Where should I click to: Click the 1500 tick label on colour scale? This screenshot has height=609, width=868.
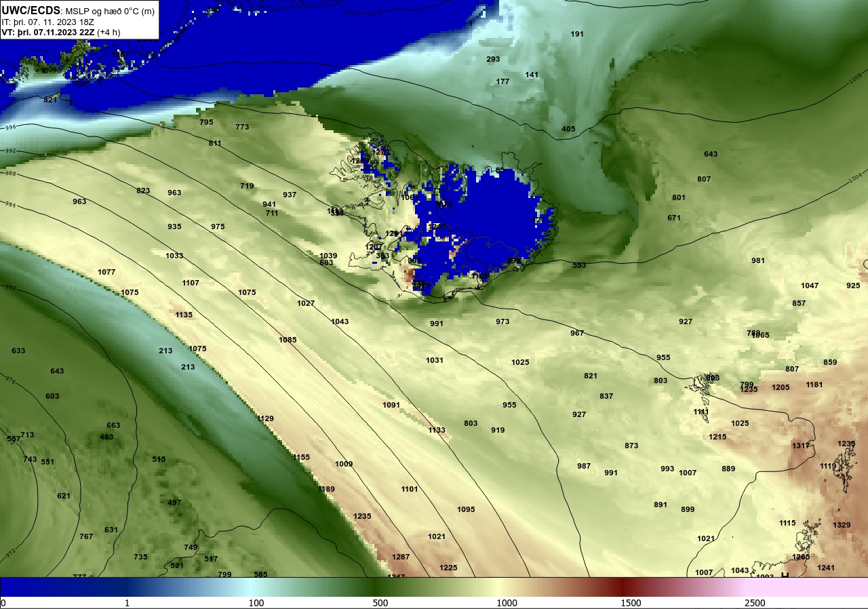(x=631, y=603)
